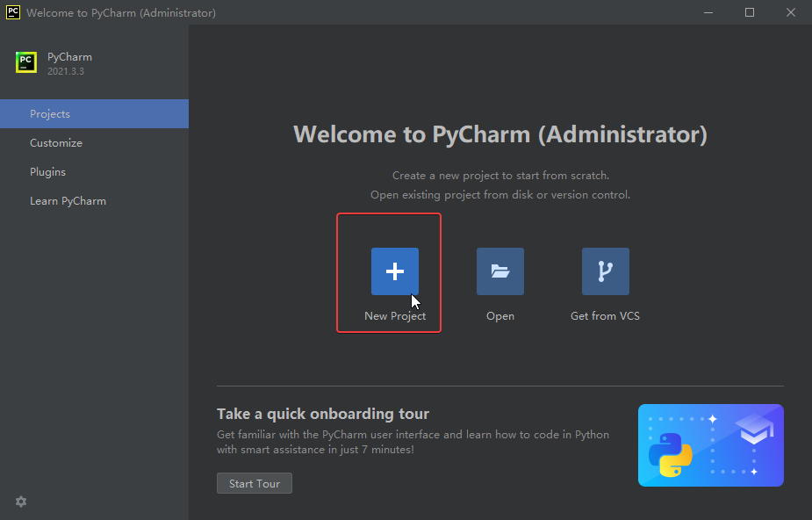The image size is (812, 520).
Task: Close the PyCharm welcome window
Action: 791,12
